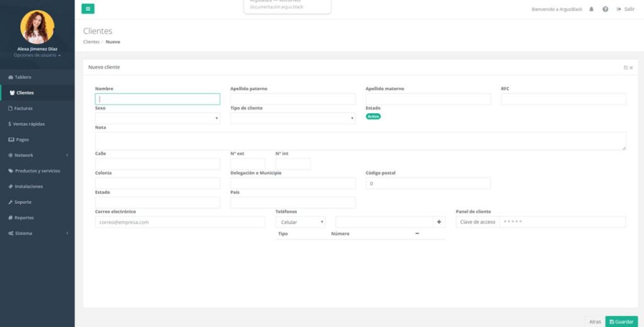Click the wrench icon next to Soporte
644x327 pixels.
point(11,202)
